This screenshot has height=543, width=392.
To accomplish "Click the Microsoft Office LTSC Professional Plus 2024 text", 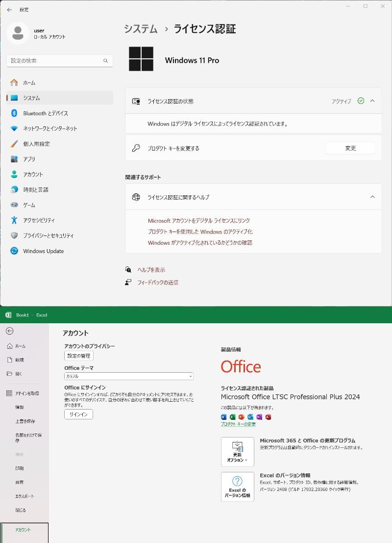I will pos(290,397).
